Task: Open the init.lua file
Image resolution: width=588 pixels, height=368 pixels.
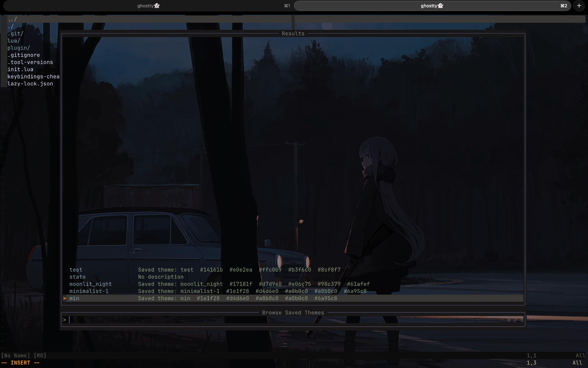Action: click(x=20, y=69)
